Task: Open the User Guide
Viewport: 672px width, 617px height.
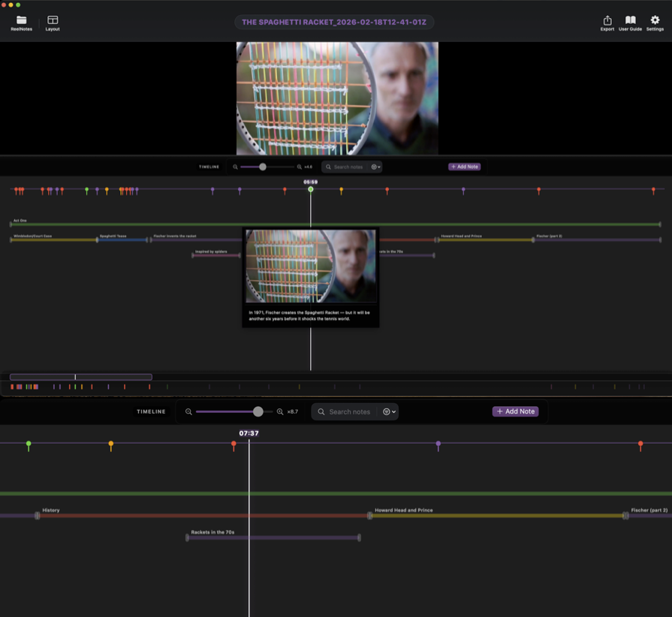Action: pyautogui.click(x=631, y=21)
